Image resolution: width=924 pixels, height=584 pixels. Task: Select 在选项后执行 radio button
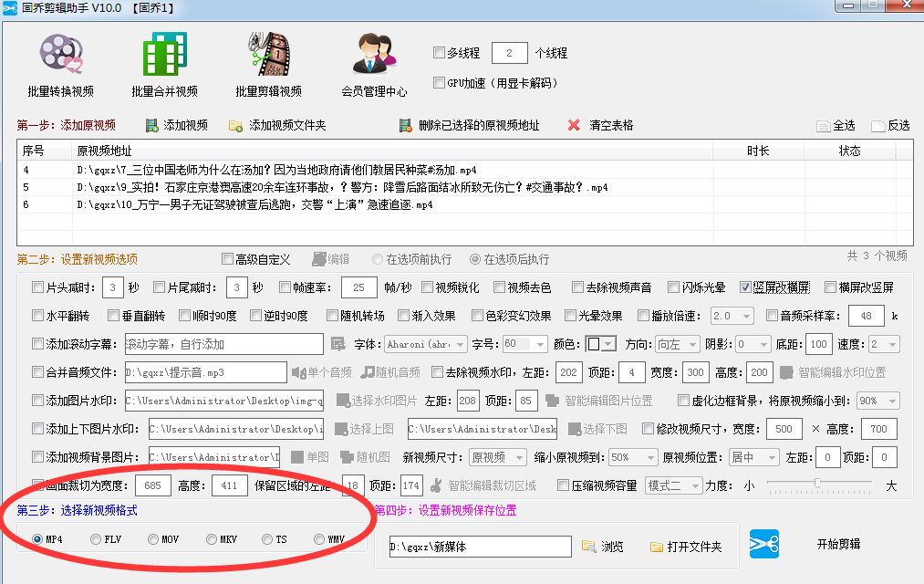tap(475, 259)
